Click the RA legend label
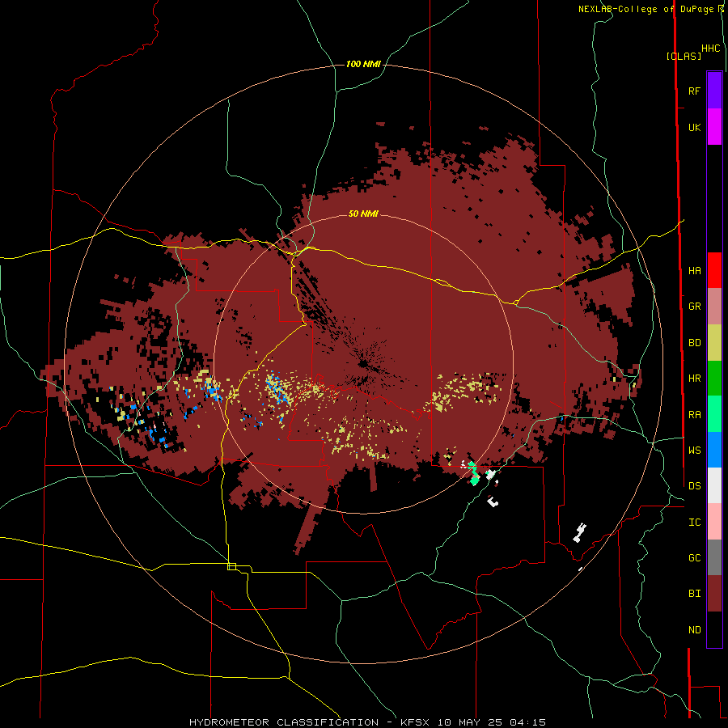This screenshot has width=728, height=728. (694, 414)
